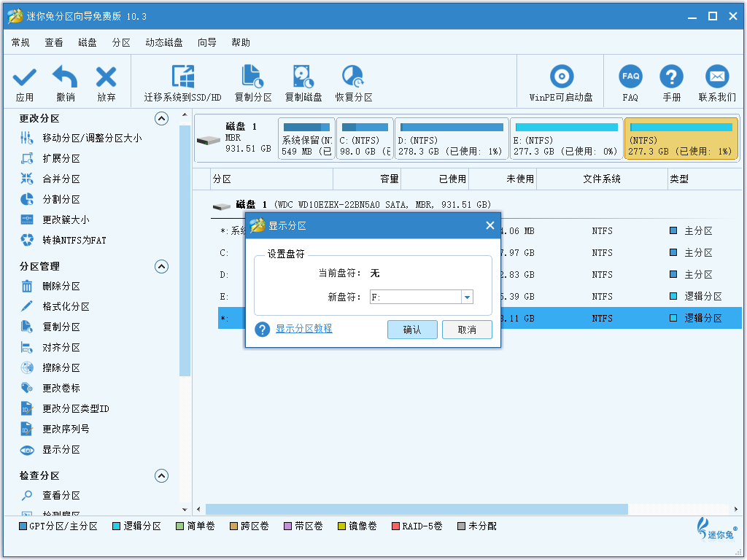Viewport: 747px width, 560px height.
Task: Sort by the Used (已使用) column header
Action: click(435, 179)
